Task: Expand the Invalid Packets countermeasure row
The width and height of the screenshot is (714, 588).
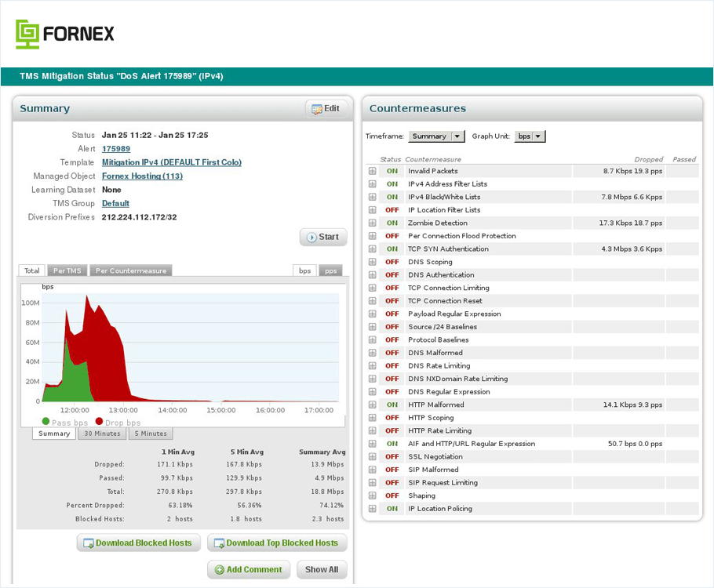Action: point(373,171)
